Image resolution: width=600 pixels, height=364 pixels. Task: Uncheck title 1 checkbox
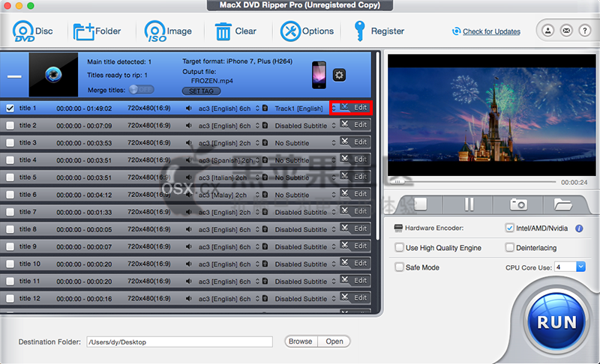(x=10, y=108)
